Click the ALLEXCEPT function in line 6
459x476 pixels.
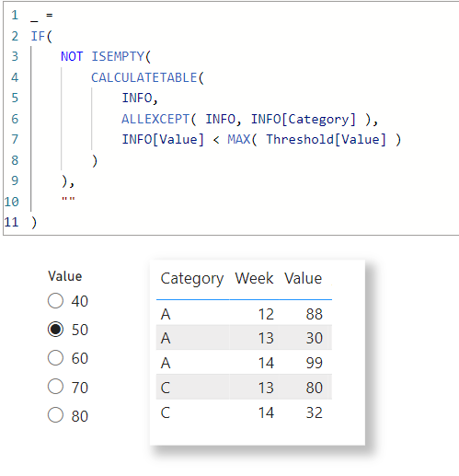[155, 119]
